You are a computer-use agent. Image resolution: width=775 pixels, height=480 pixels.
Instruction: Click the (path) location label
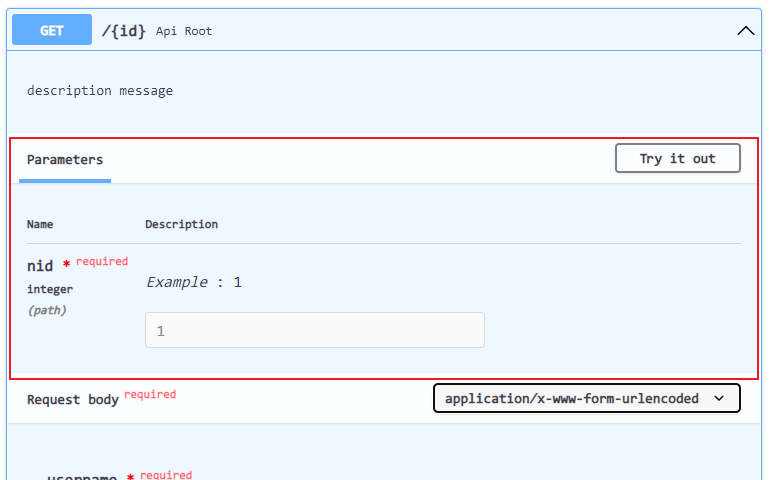(47, 310)
